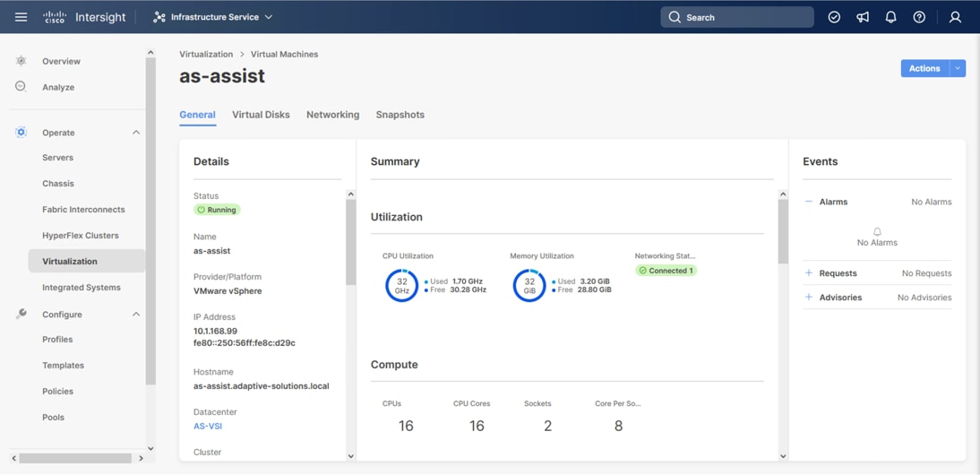Image resolution: width=980 pixels, height=475 pixels.
Task: Switch to the Virtual Disks tab
Action: [261, 115]
